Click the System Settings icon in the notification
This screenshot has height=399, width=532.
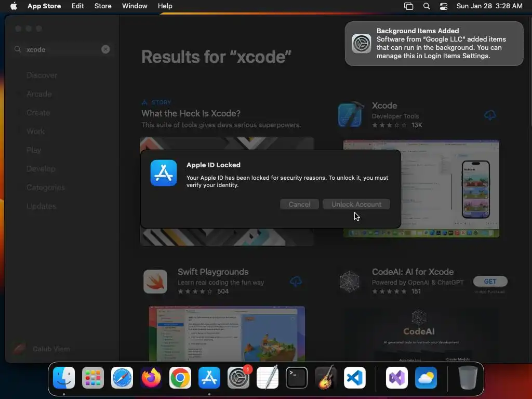[362, 44]
